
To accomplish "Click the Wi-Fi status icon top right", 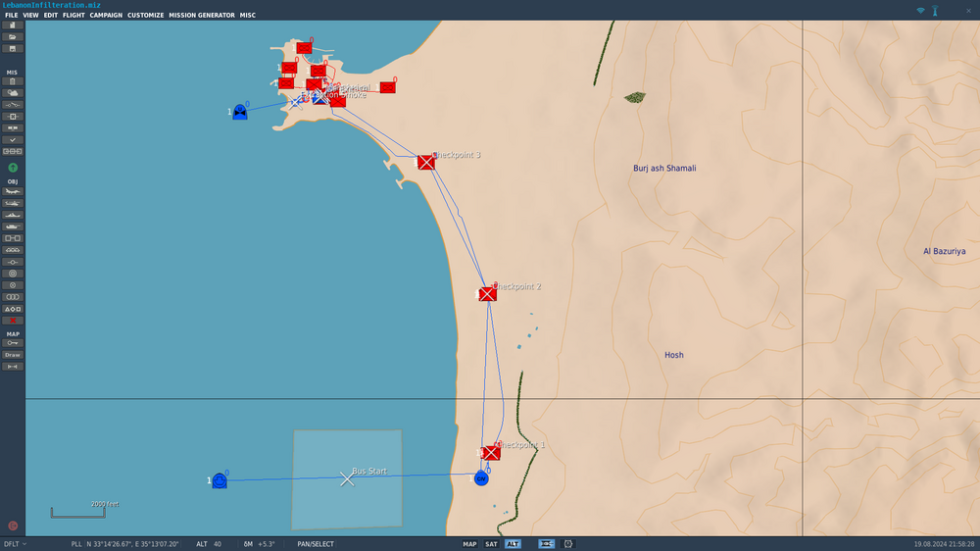I will [x=920, y=11].
